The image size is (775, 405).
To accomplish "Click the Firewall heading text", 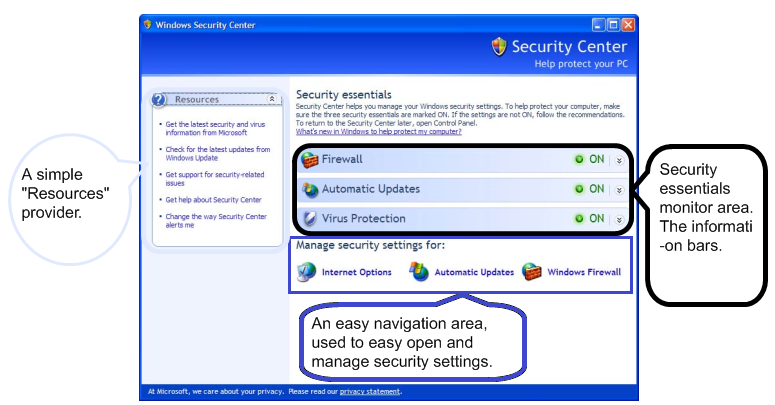I will pos(342,159).
